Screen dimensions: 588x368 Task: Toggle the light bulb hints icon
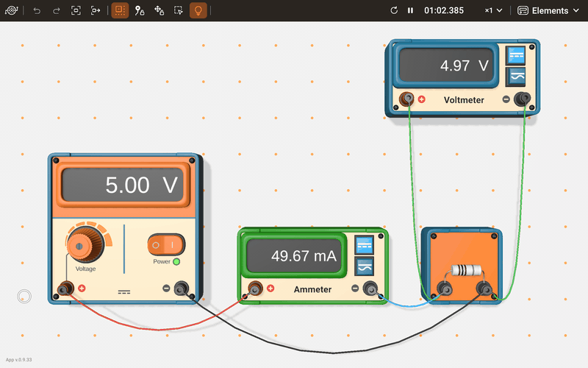[198, 10]
